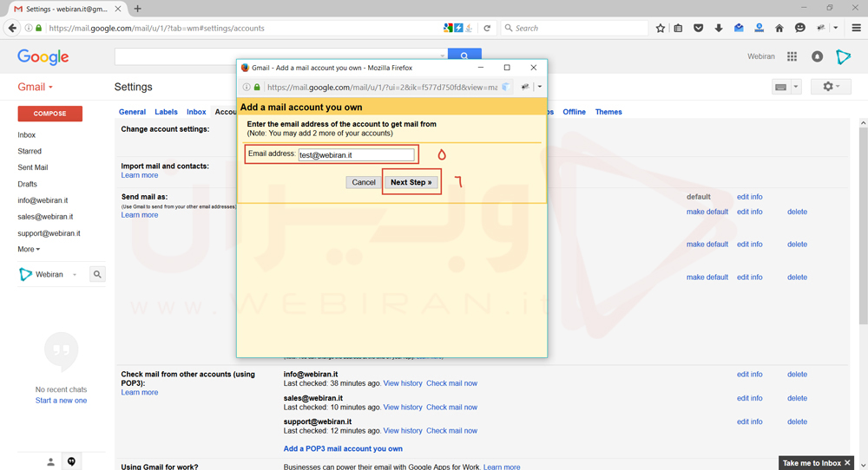Click the input tools keyboard icon
Viewport: 868px width, 470px height.
click(x=780, y=87)
